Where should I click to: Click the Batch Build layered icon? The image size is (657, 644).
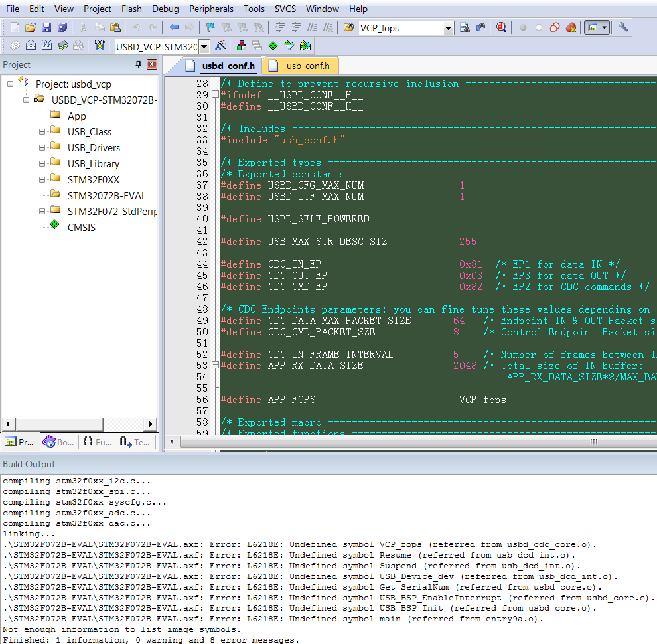click(x=63, y=46)
